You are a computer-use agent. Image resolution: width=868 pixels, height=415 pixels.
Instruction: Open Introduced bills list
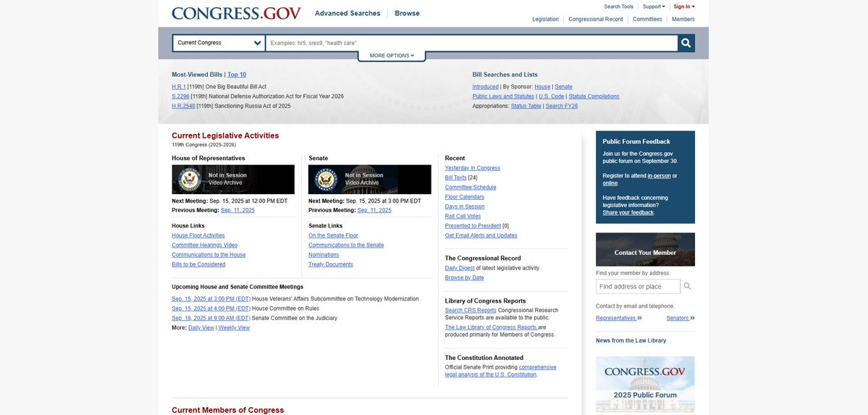pos(486,87)
